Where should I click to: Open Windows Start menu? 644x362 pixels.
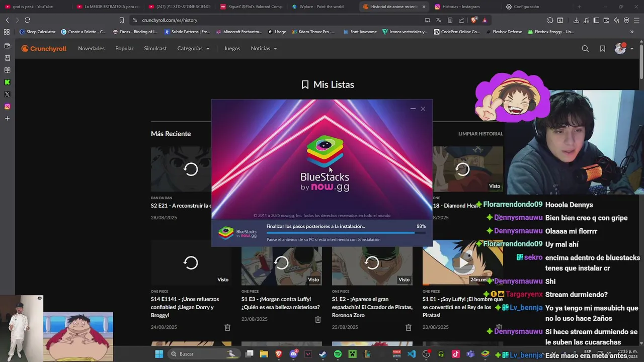click(158, 354)
